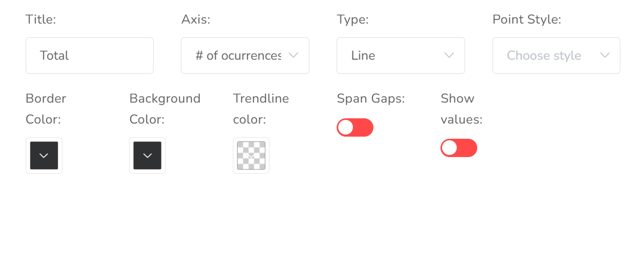This screenshot has width=644, height=267.
Task: Click the chevron arrow in the Type select
Action: coord(449,55)
